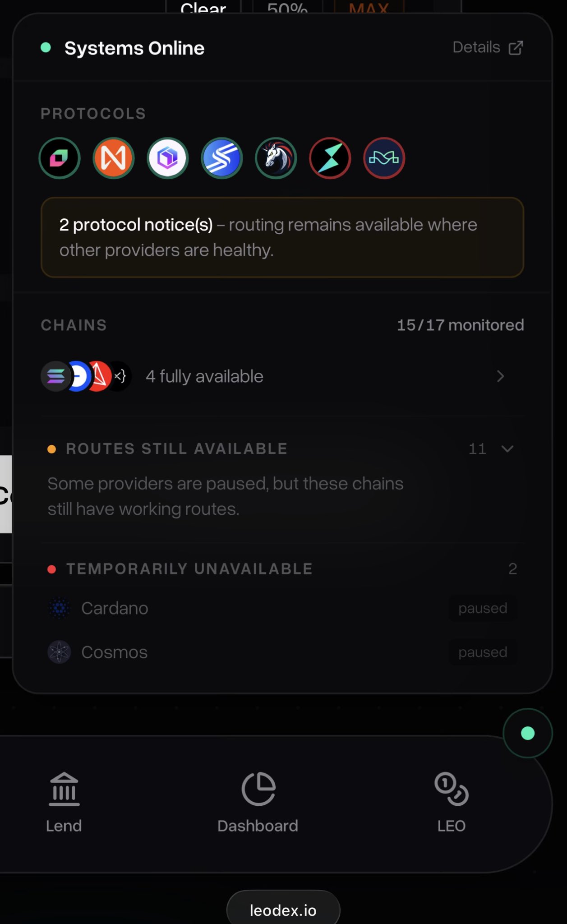
Task: Select the Cosmos paused chain row
Action: [282, 652]
